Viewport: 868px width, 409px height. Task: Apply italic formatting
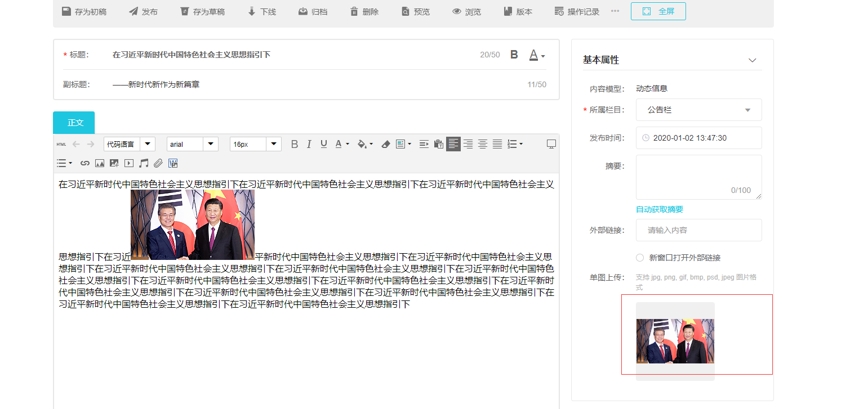[x=309, y=145]
